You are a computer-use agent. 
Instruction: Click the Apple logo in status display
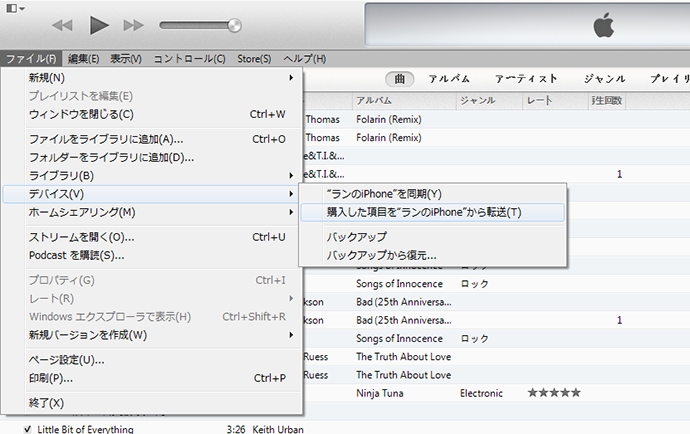pos(604,25)
